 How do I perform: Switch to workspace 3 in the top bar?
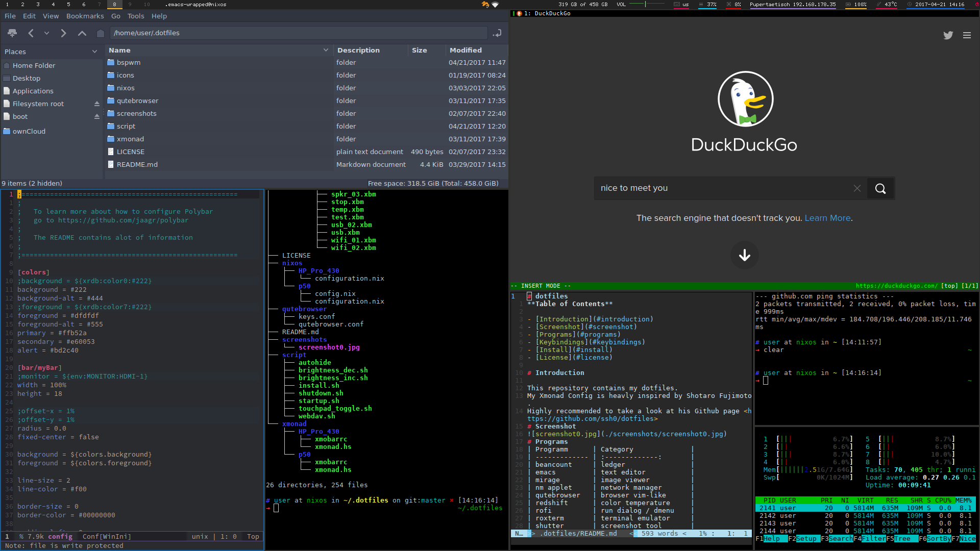pyautogui.click(x=38, y=4)
